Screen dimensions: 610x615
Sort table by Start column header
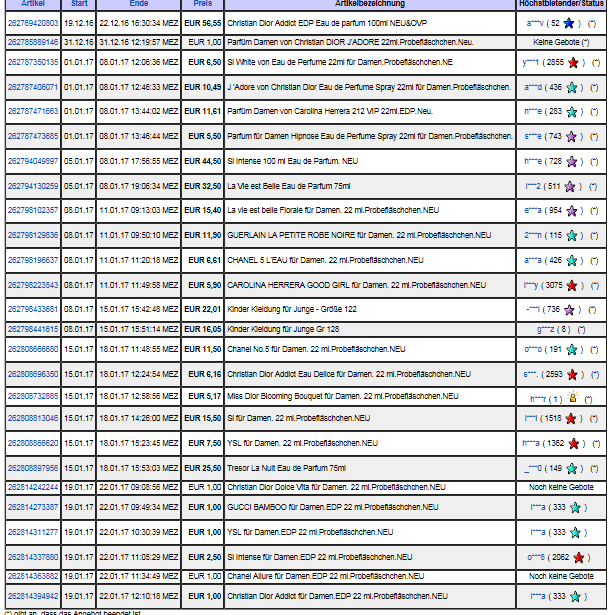(x=79, y=4)
